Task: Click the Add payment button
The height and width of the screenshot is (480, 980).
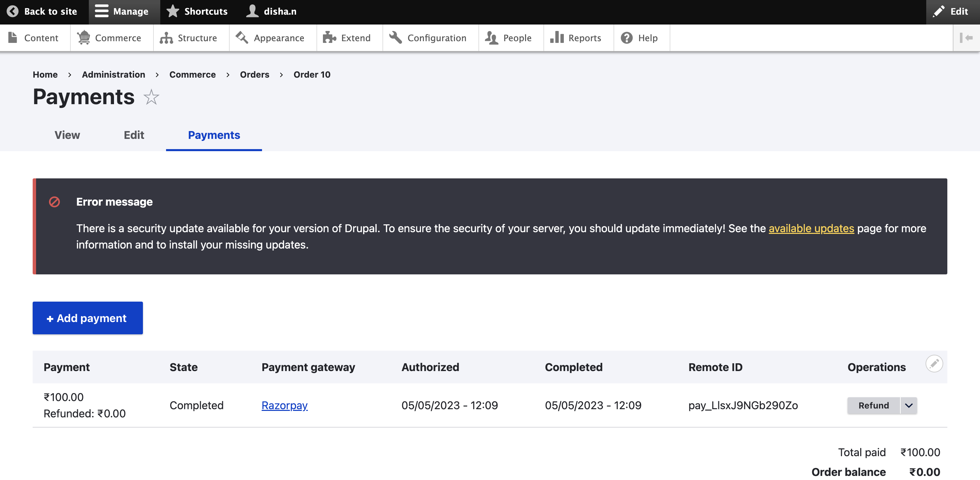Action: [88, 318]
